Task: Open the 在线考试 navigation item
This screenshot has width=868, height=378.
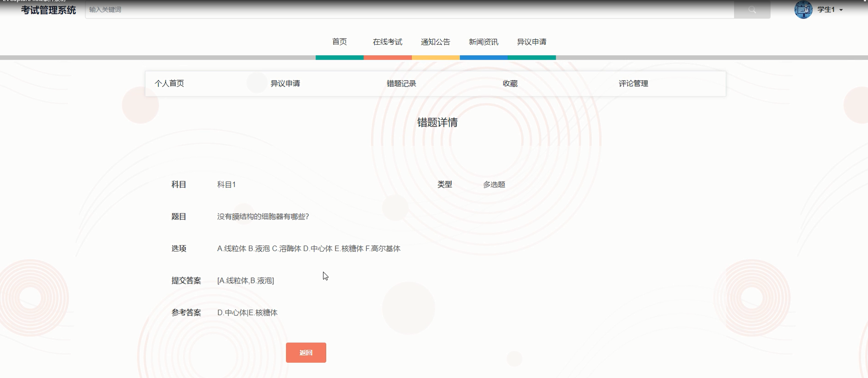Action: [x=388, y=42]
